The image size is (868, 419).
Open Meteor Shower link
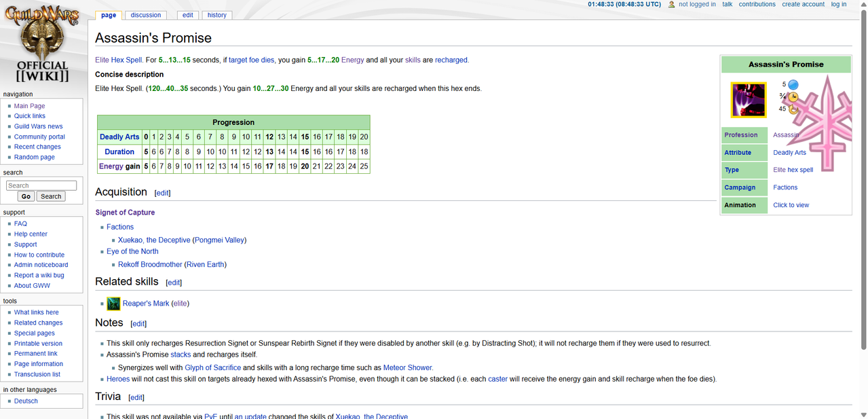(407, 367)
